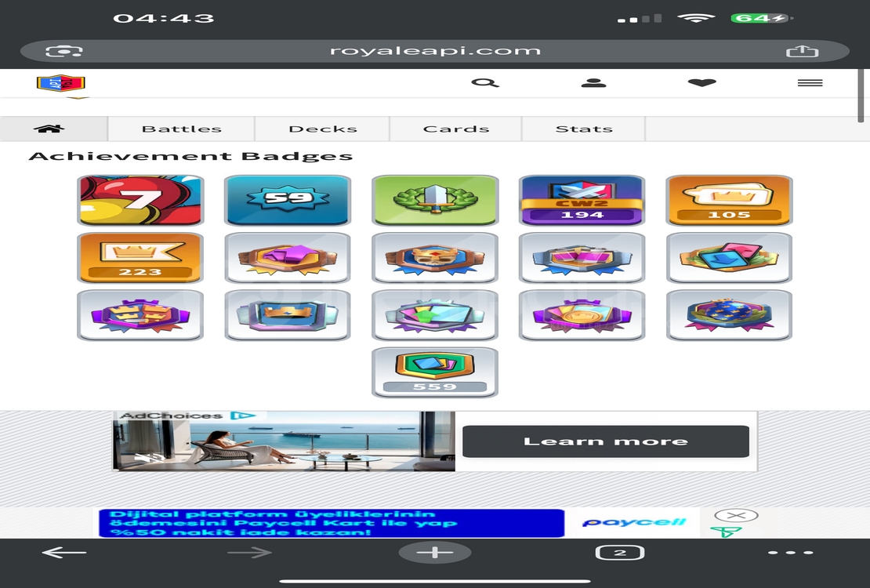Tap the single crown silver shield badge
Screen dimensions: 870x588
tap(288, 315)
